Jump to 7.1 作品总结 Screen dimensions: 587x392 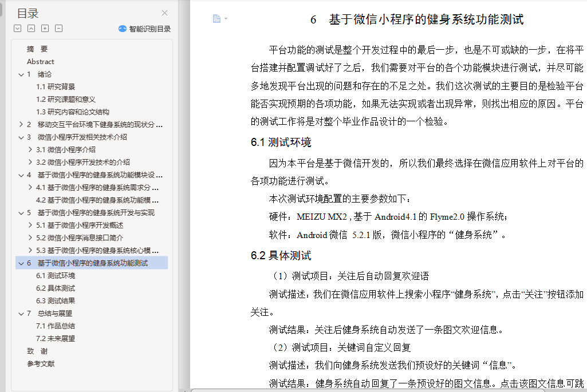tap(56, 326)
